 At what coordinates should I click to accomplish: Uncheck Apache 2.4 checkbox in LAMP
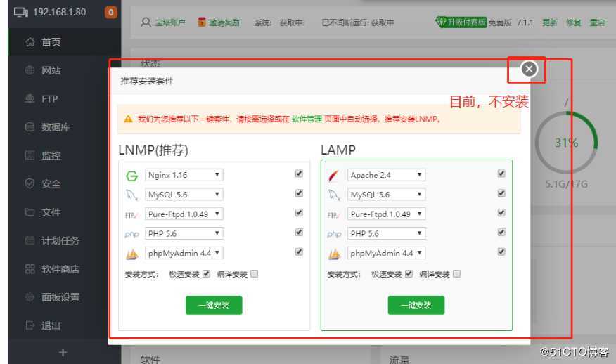pos(501,174)
